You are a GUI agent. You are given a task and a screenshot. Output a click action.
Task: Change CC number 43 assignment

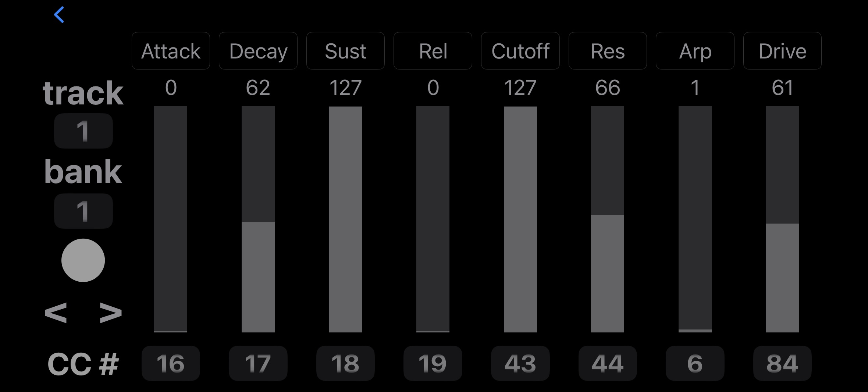pyautogui.click(x=520, y=363)
